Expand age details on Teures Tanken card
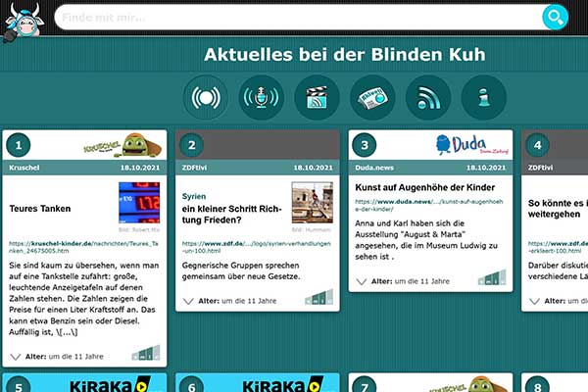 (17, 356)
